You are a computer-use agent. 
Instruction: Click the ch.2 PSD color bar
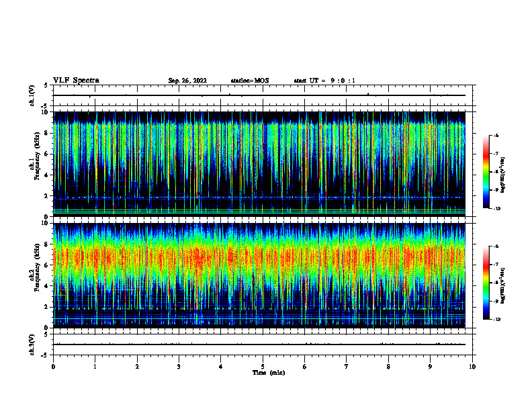(x=486, y=283)
